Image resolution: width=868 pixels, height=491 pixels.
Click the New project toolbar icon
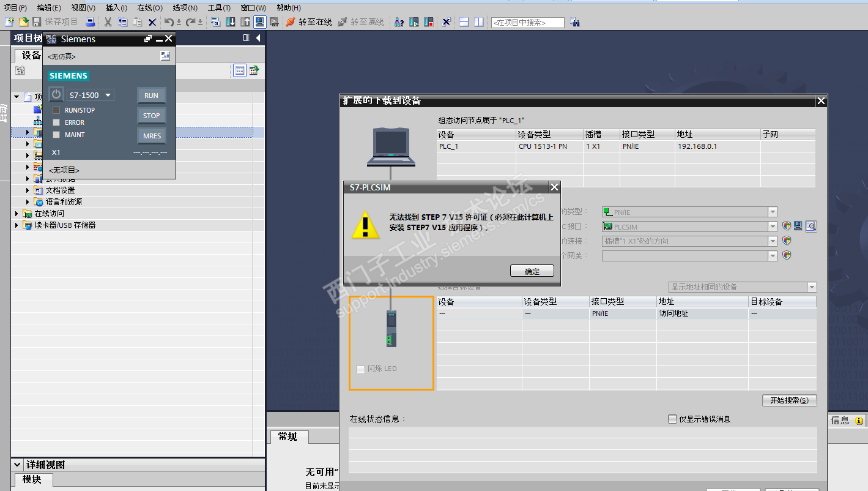9,22
